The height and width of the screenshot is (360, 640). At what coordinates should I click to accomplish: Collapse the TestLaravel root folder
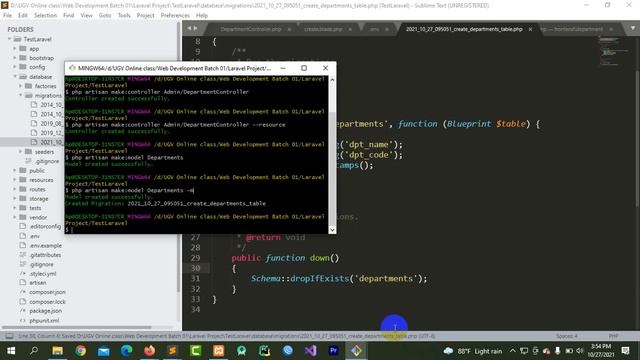coord(9,39)
